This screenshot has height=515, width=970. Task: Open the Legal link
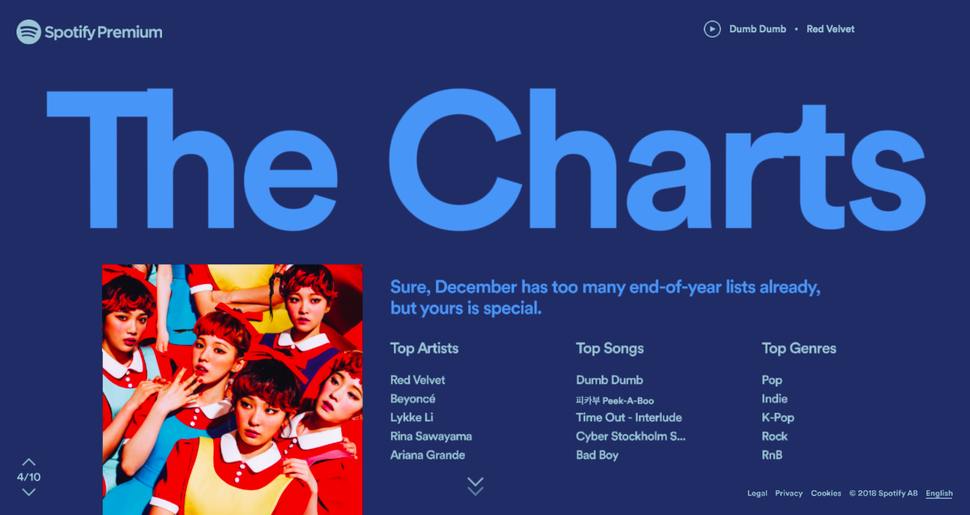click(x=757, y=493)
